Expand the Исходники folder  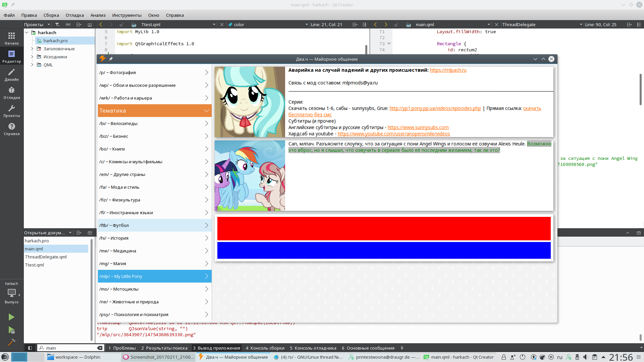point(32,57)
